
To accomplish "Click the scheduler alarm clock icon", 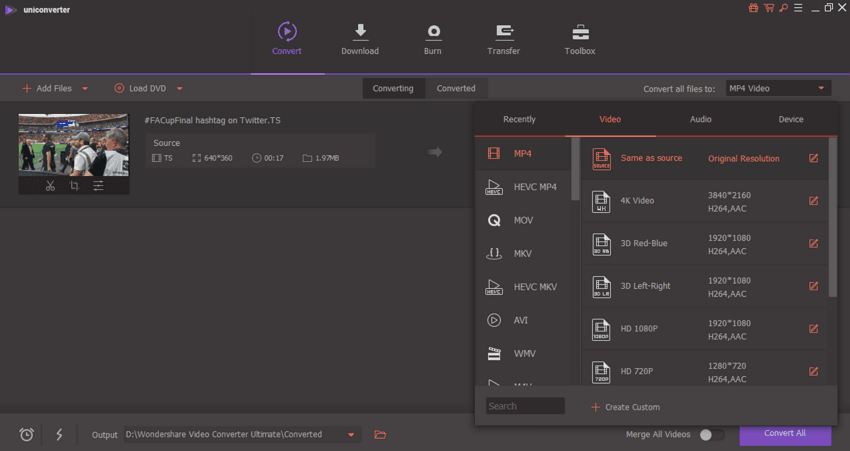I will 27,434.
